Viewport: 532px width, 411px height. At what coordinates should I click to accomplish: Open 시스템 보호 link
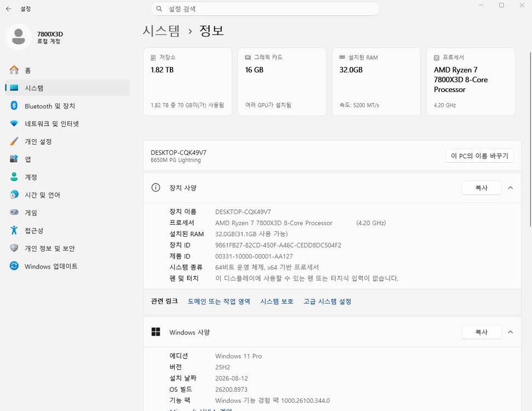click(277, 301)
